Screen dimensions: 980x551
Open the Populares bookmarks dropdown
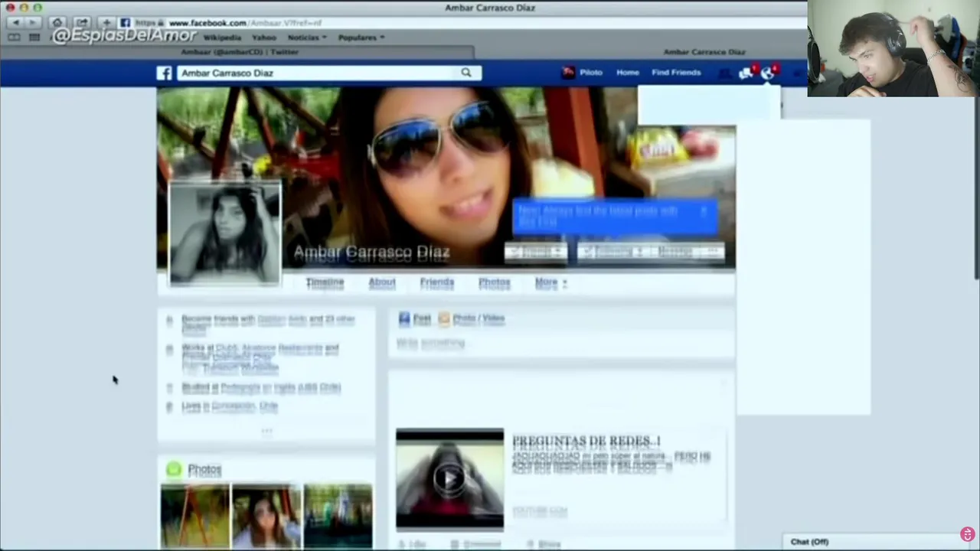click(361, 37)
